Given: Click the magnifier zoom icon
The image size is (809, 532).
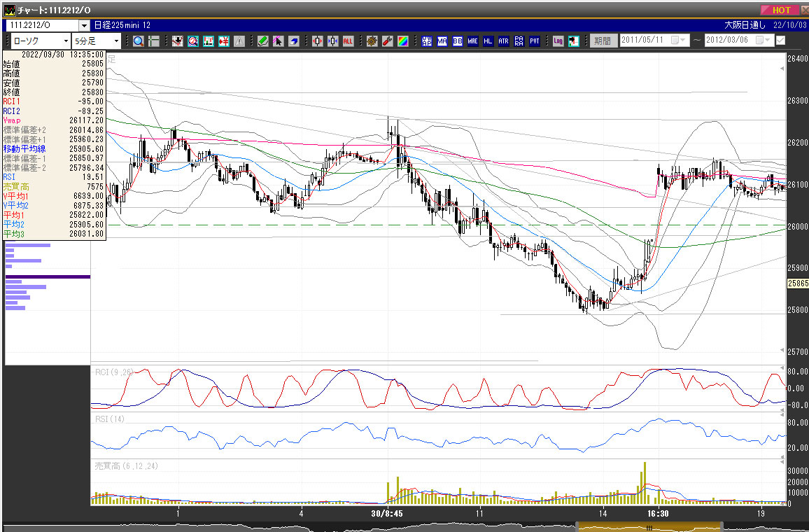Looking at the screenshot, I should coord(139,41).
